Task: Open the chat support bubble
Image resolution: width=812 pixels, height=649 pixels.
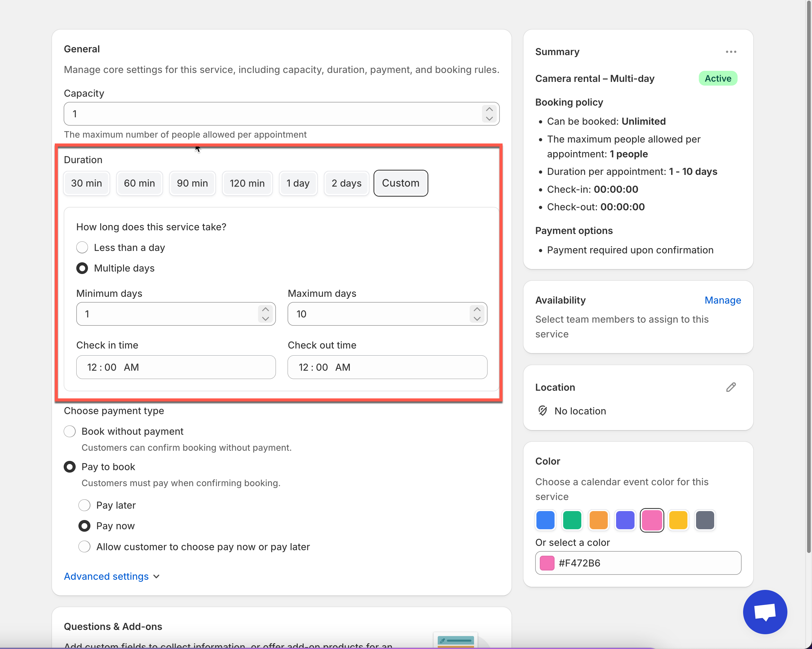Action: (765, 612)
